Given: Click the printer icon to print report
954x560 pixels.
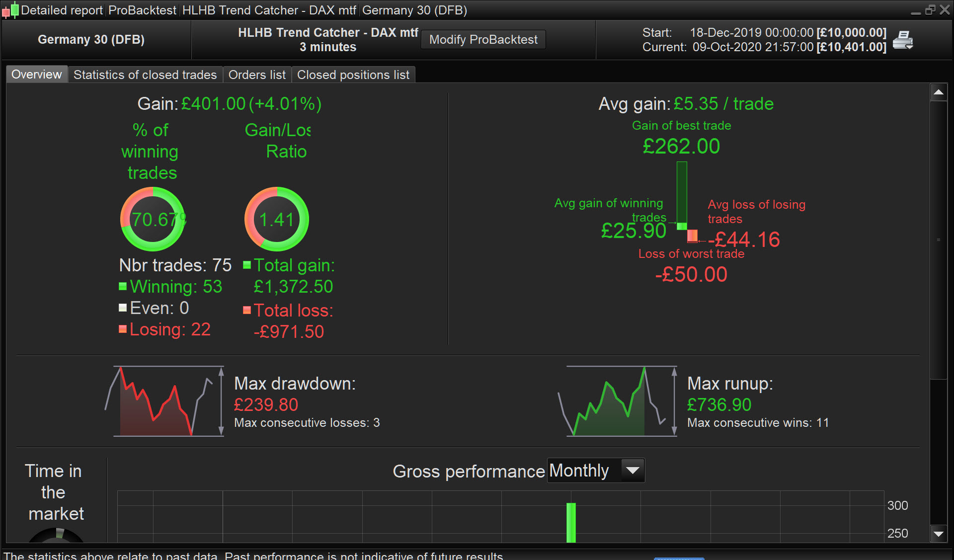Looking at the screenshot, I should coord(902,40).
